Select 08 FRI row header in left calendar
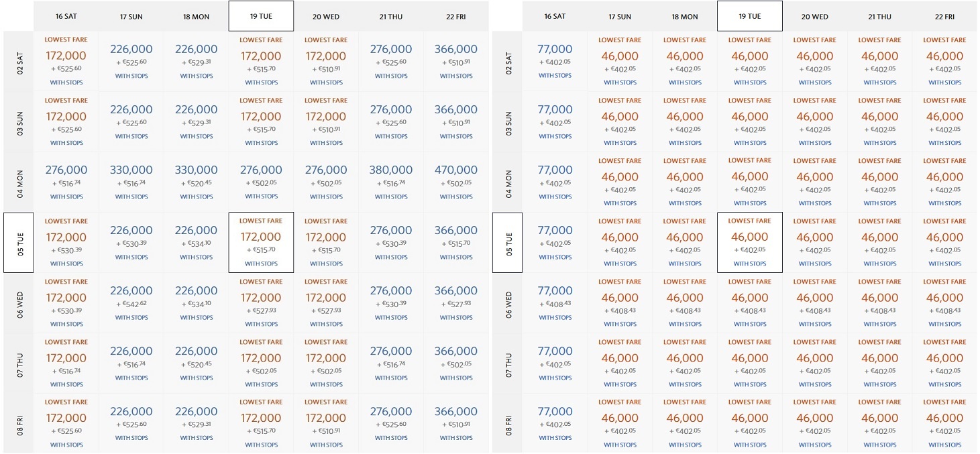 [x=18, y=423]
